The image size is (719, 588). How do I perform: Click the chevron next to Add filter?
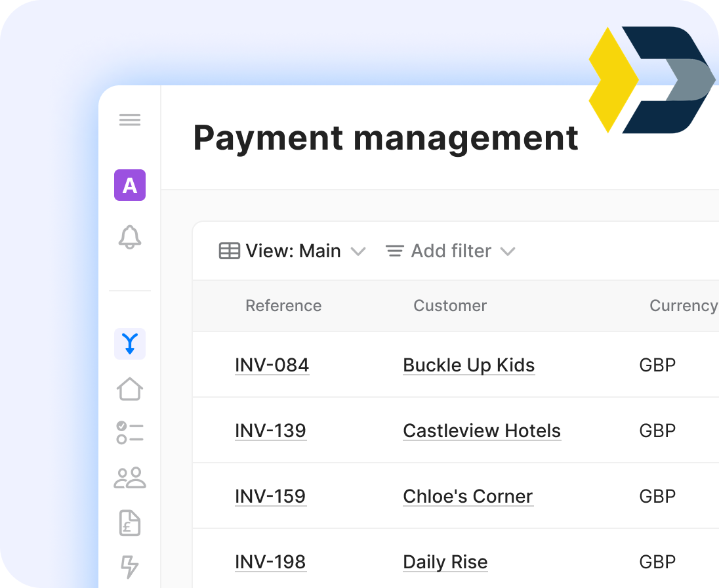coord(508,251)
